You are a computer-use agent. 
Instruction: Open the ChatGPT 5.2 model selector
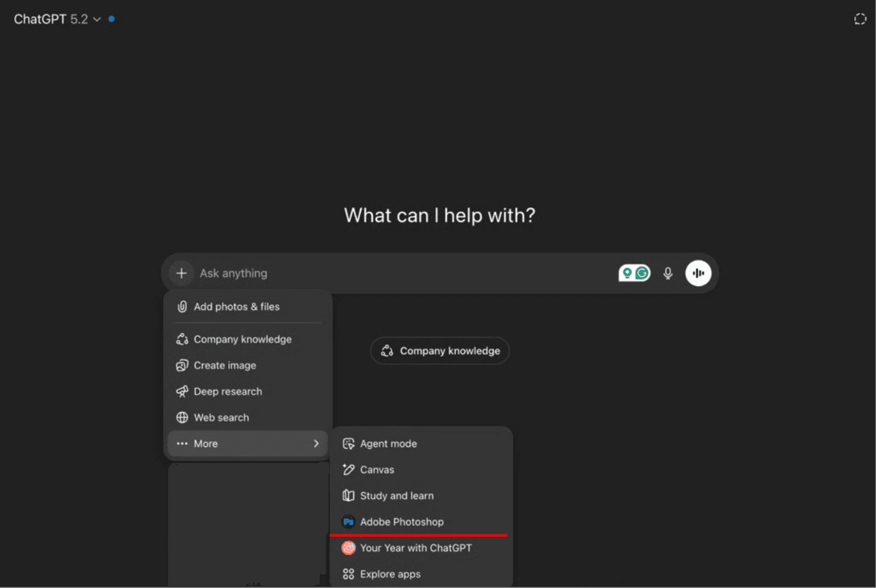[57, 19]
